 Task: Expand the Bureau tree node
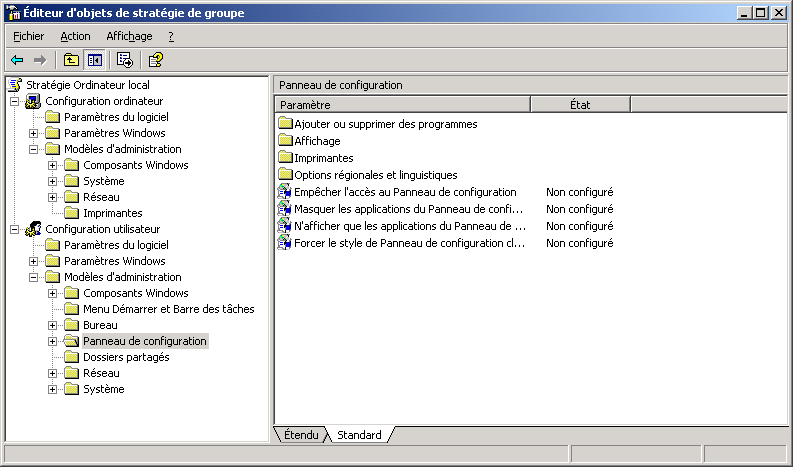click(52, 325)
